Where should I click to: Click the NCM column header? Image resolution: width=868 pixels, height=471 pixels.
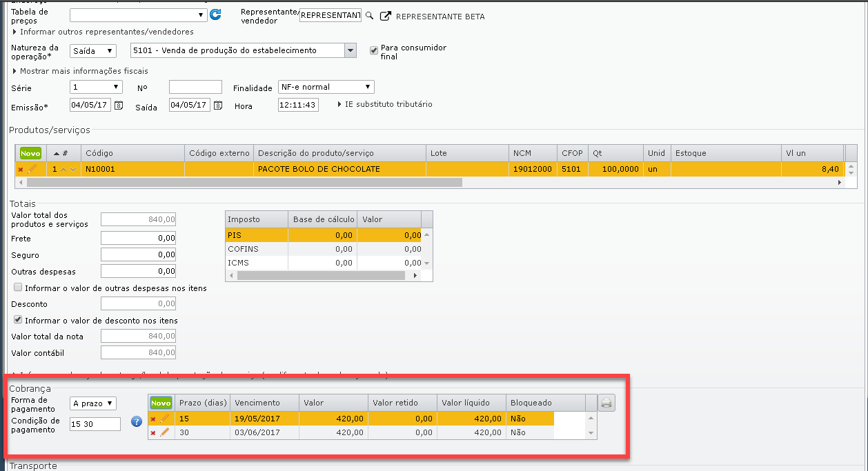[533, 153]
